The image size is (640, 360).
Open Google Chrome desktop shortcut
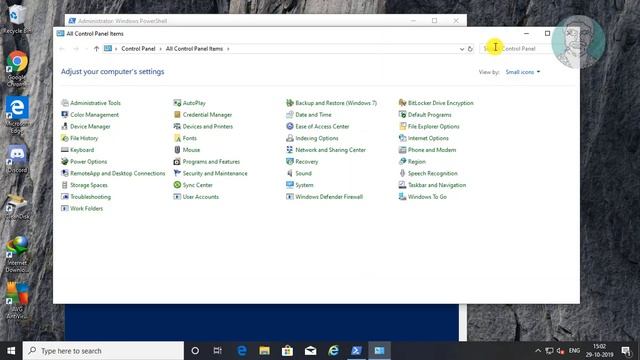tap(17, 69)
